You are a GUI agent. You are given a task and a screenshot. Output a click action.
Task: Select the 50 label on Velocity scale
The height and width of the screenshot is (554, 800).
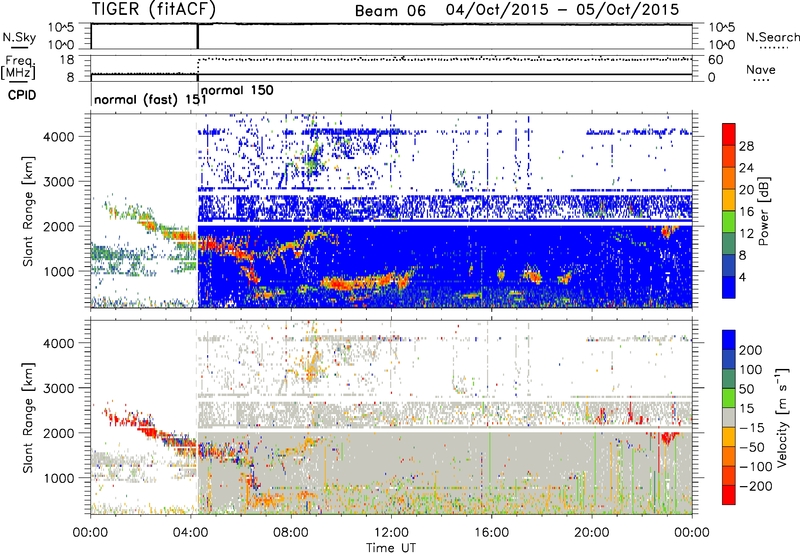tap(746, 389)
